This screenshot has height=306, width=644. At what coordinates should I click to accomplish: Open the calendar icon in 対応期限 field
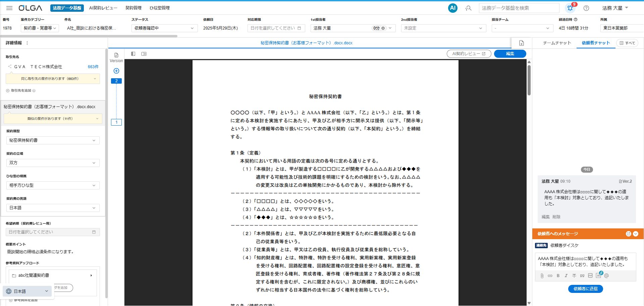click(299, 28)
